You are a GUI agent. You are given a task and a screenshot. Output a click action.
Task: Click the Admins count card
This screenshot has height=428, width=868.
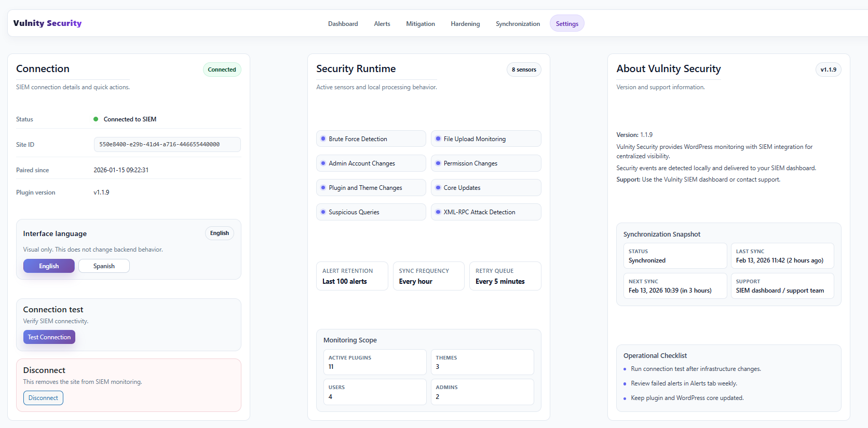click(x=482, y=392)
